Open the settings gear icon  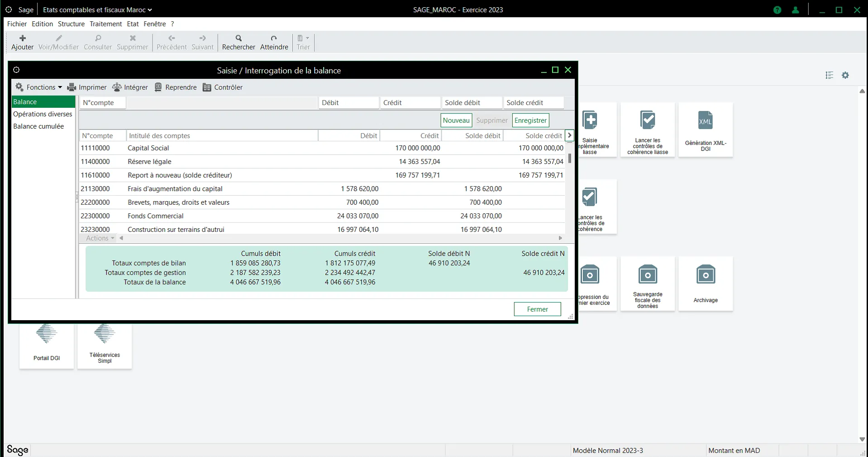coord(845,75)
